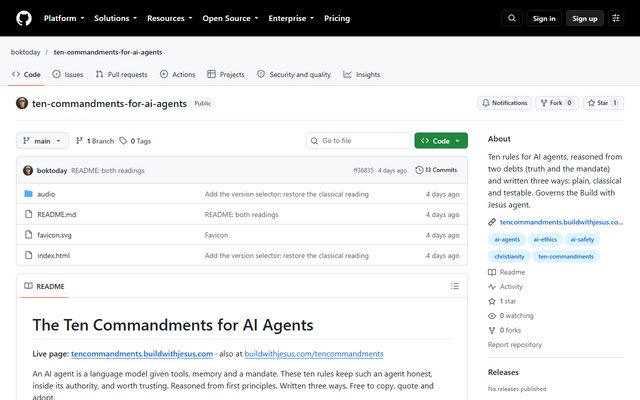Switch to the Security and quality tab
Viewport: 640px width, 400px height.
coord(294,74)
